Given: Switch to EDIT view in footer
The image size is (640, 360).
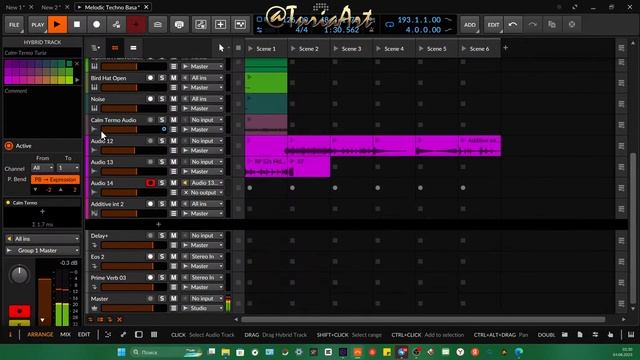Looking at the screenshot, I should tap(84, 335).
